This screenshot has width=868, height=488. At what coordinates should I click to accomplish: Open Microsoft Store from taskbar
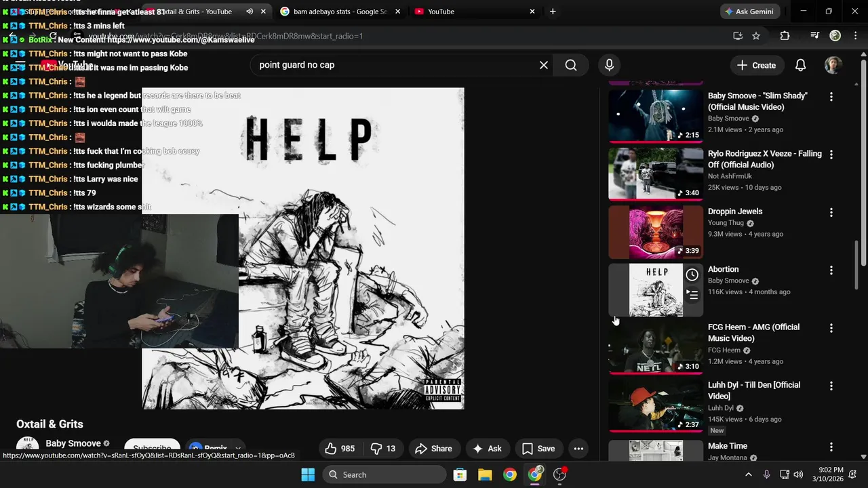point(460,474)
